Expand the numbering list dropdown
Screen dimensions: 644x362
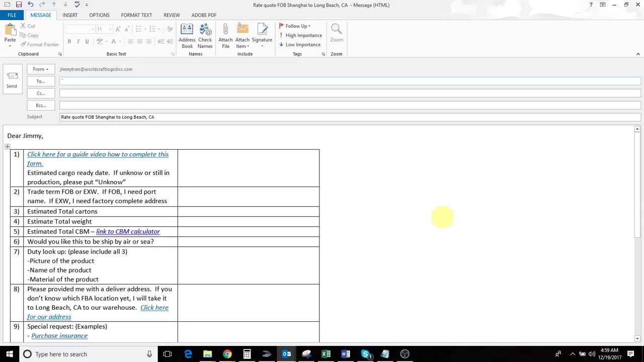point(159,29)
